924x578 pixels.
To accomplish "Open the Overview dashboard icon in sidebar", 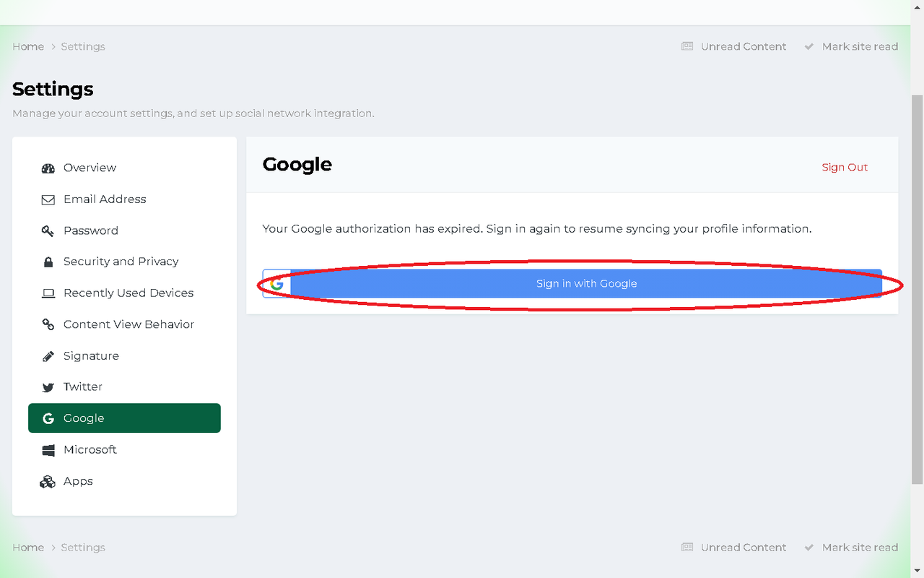I will [x=48, y=168].
